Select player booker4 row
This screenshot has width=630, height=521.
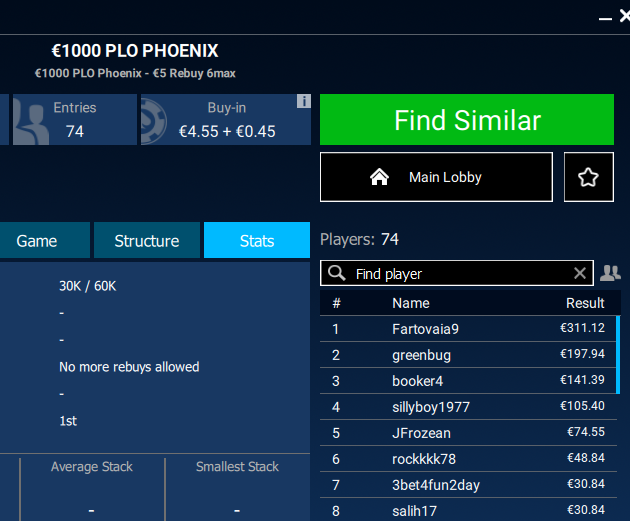pyautogui.click(x=468, y=380)
